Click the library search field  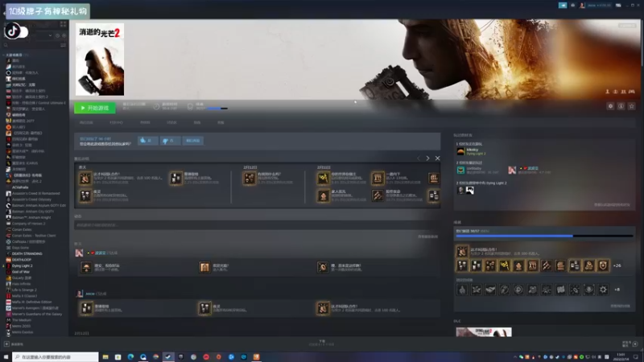[x=32, y=45]
